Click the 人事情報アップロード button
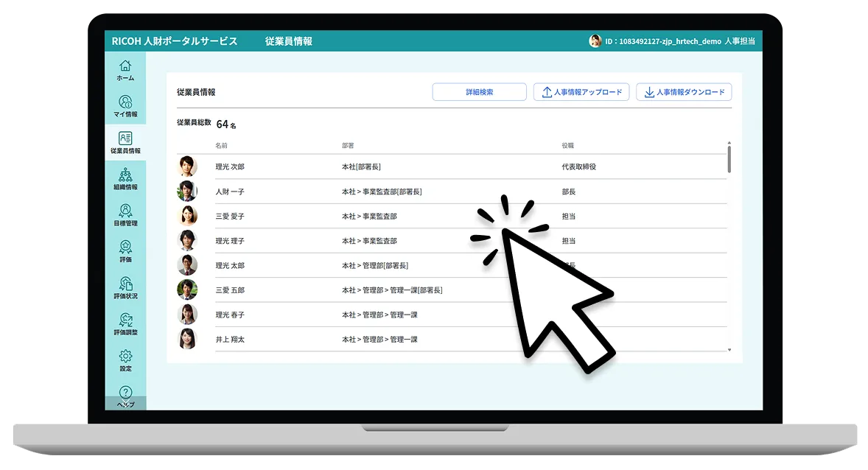The width and height of the screenshot is (868, 470). [x=581, y=92]
